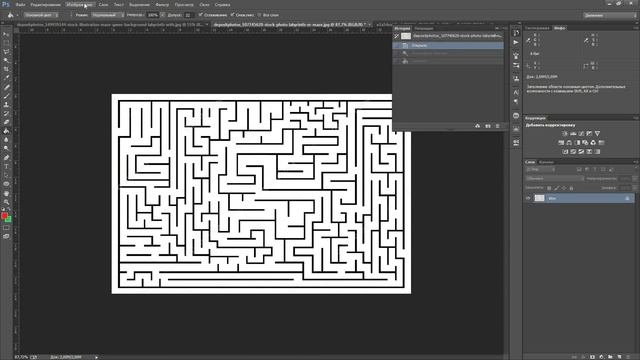The image size is (640, 360).
Task: Change screen mode at toolbox bottom
Action: coord(6,236)
